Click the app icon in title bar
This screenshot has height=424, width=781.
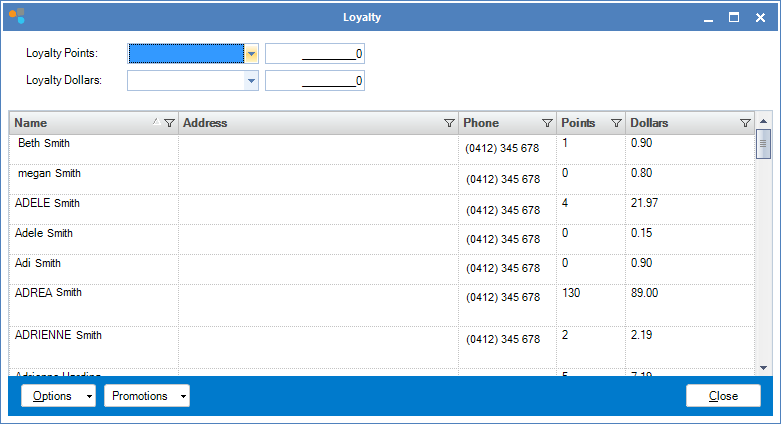(16, 16)
